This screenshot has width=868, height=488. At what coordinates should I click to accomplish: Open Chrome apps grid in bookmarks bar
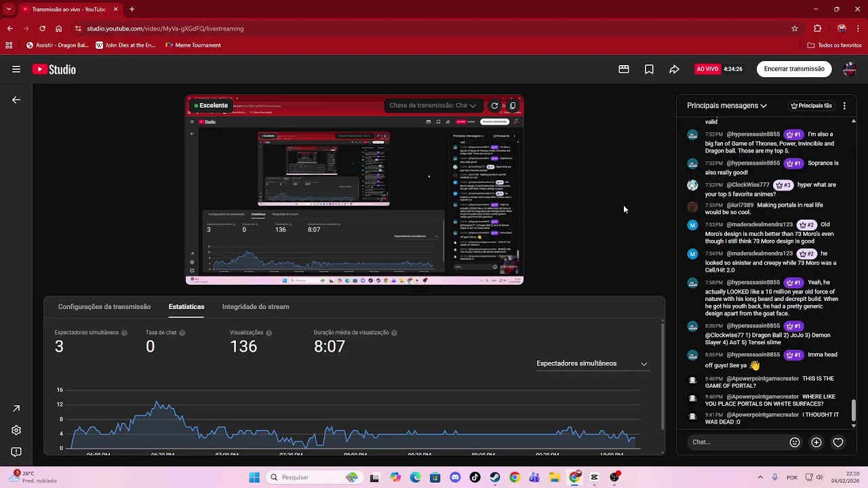tap(9, 45)
